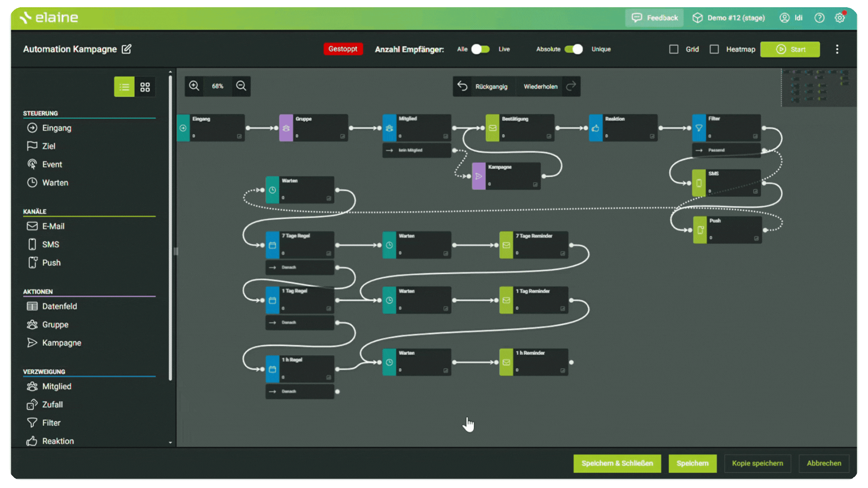Image resolution: width=868 pixels, height=488 pixels.
Task: Enable the Grid checkbox
Action: [x=674, y=49]
